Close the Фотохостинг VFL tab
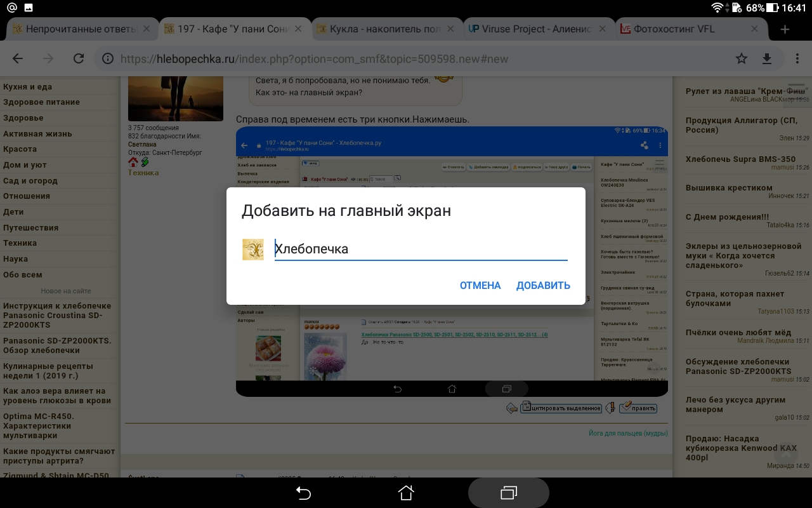This screenshot has height=508, width=812. pyautogui.click(x=754, y=29)
